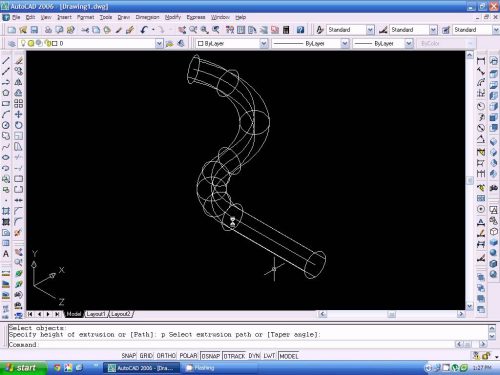Toggle DYN dynamic input
Screen dimensions: 500x375
(x=254, y=356)
